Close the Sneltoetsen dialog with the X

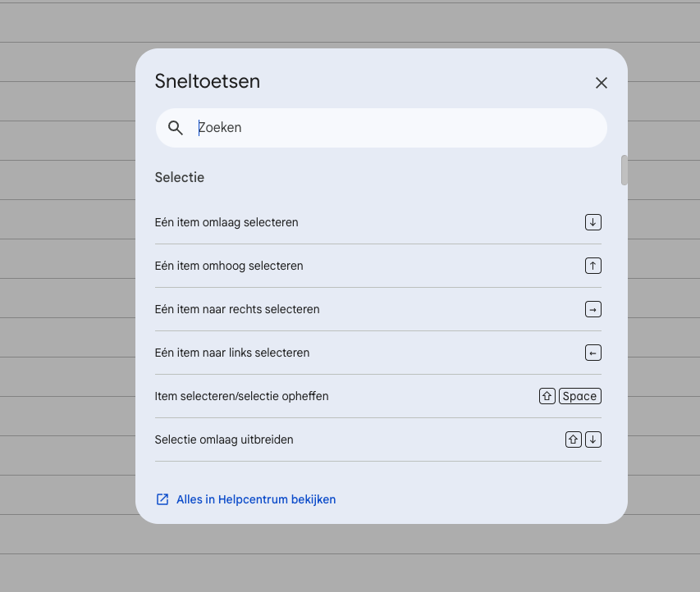point(601,83)
